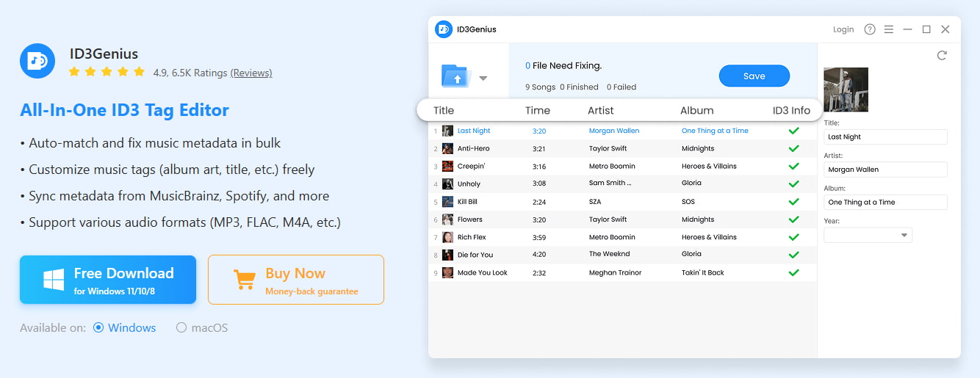Click the Save button
The height and width of the screenshot is (378, 980).
754,76
